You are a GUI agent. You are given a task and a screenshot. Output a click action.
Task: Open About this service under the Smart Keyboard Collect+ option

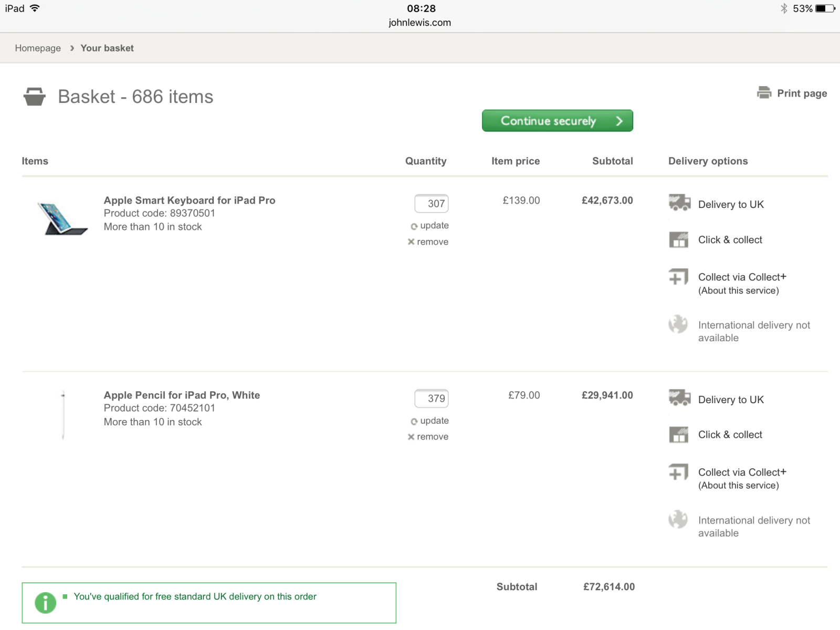pos(738,291)
